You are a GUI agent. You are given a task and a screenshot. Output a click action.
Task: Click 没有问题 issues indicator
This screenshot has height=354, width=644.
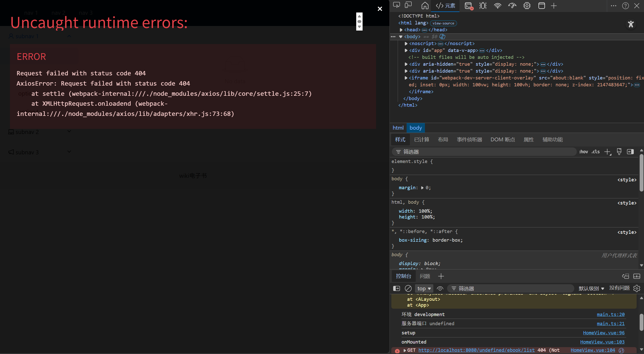[x=619, y=288]
